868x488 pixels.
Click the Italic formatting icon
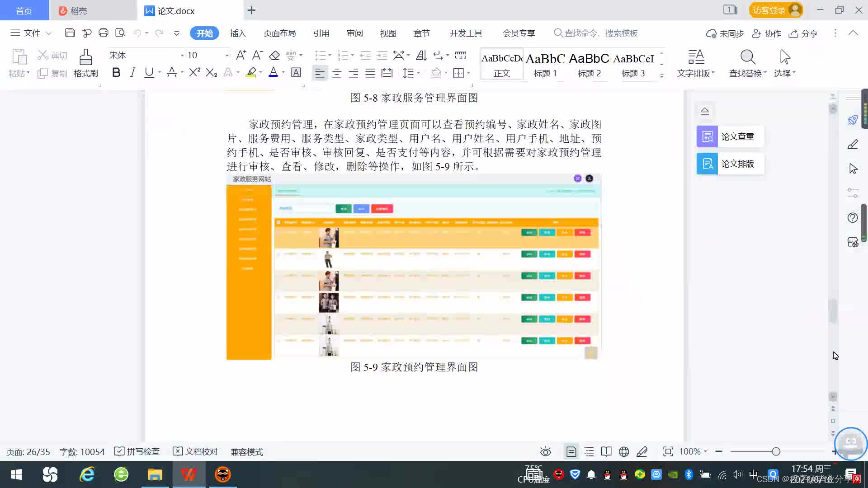(x=132, y=73)
